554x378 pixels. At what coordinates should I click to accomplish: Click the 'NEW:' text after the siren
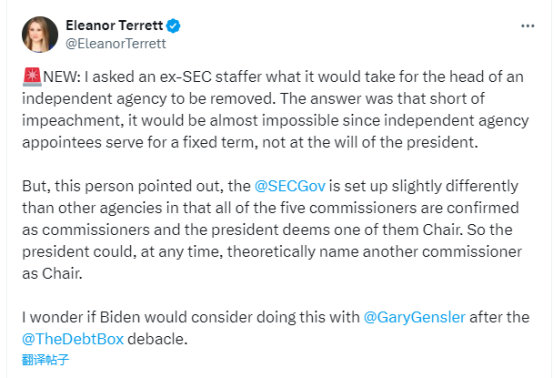click(x=62, y=77)
